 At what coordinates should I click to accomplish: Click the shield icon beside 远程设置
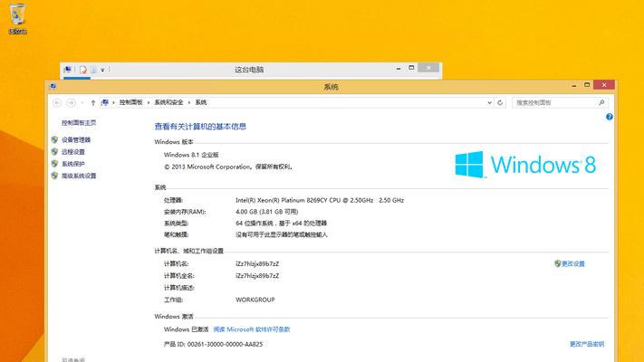coord(54,151)
